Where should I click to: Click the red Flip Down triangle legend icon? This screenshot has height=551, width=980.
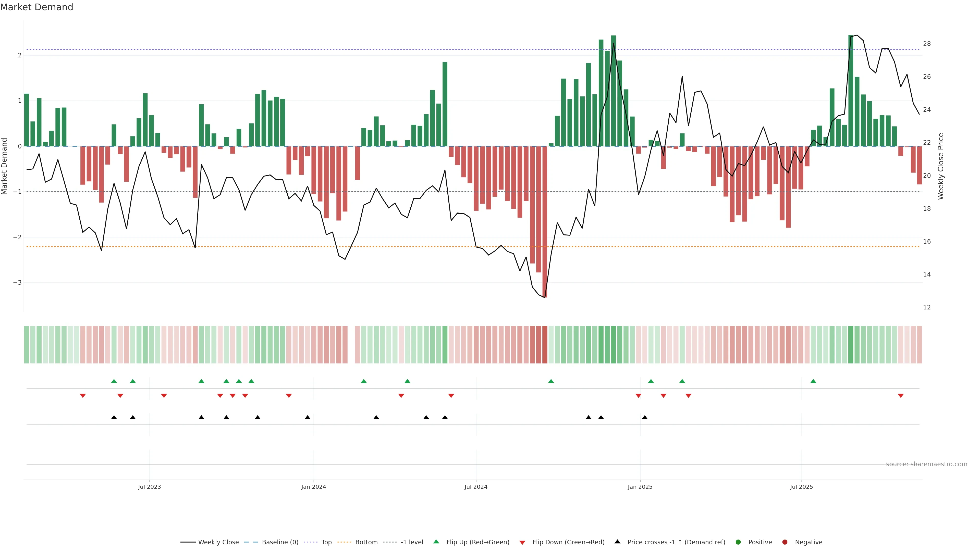[522, 542]
